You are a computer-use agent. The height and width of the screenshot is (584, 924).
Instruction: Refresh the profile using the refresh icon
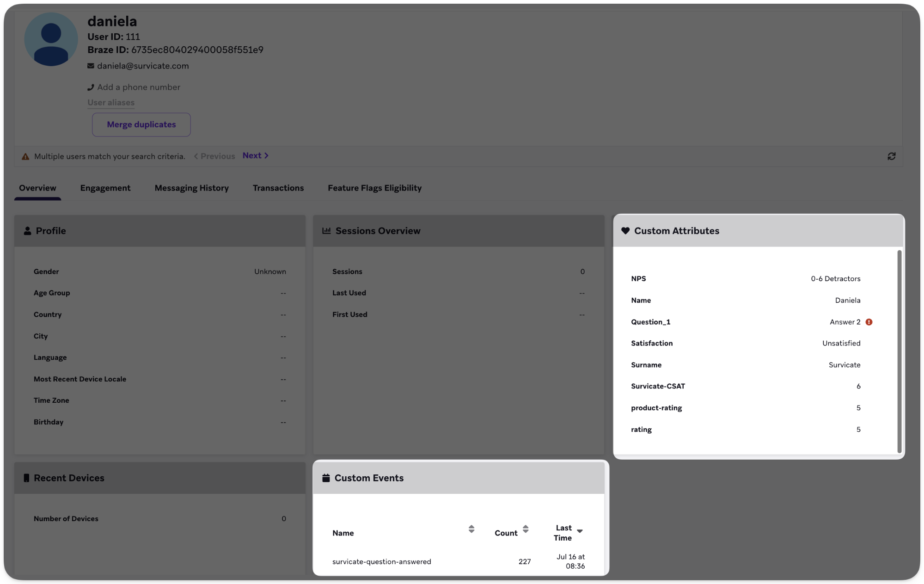(892, 156)
